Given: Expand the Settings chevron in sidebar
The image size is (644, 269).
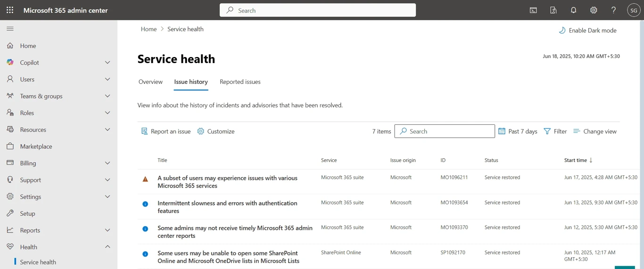Looking at the screenshot, I should (x=107, y=196).
